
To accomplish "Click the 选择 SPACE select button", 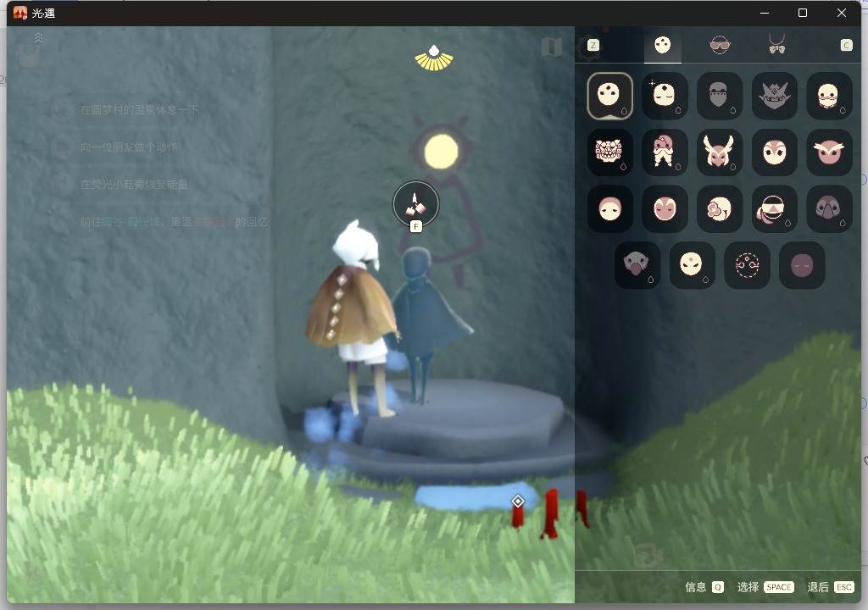I will [x=765, y=587].
